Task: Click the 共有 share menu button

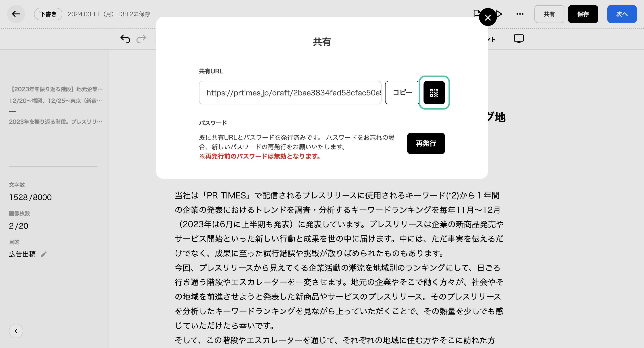Action: click(549, 14)
